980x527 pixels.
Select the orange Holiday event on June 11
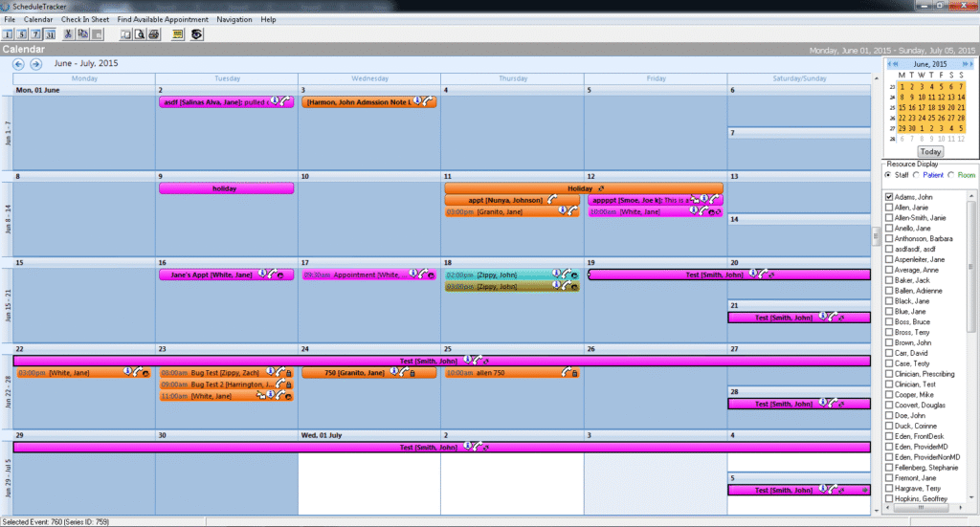[x=584, y=188]
